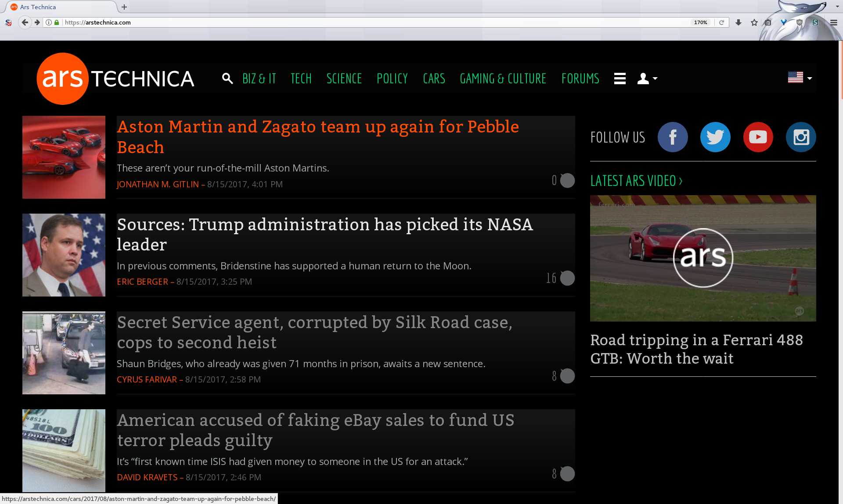Click the 170% zoom level indicator
Viewport: 843px width, 504px height.
click(x=701, y=22)
